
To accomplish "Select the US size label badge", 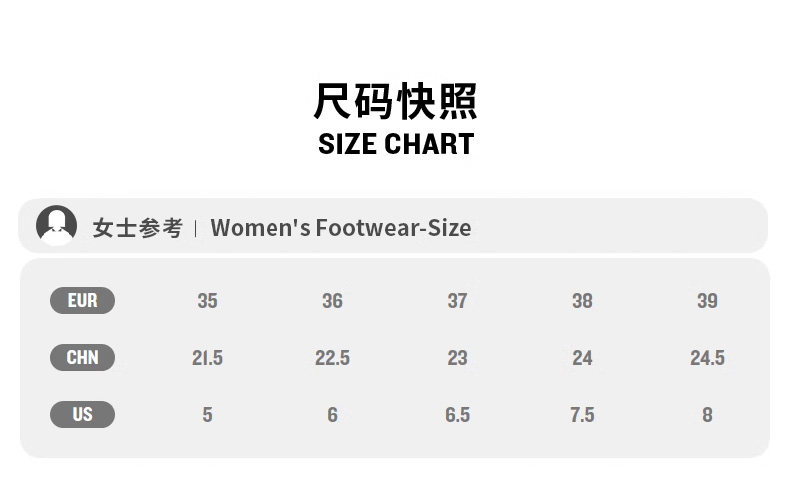I will coord(82,414).
